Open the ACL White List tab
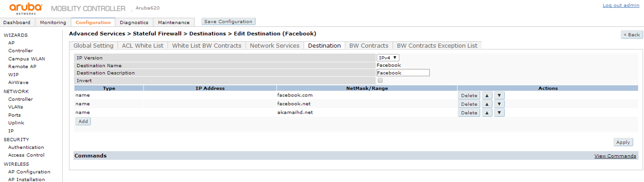 tap(143, 45)
